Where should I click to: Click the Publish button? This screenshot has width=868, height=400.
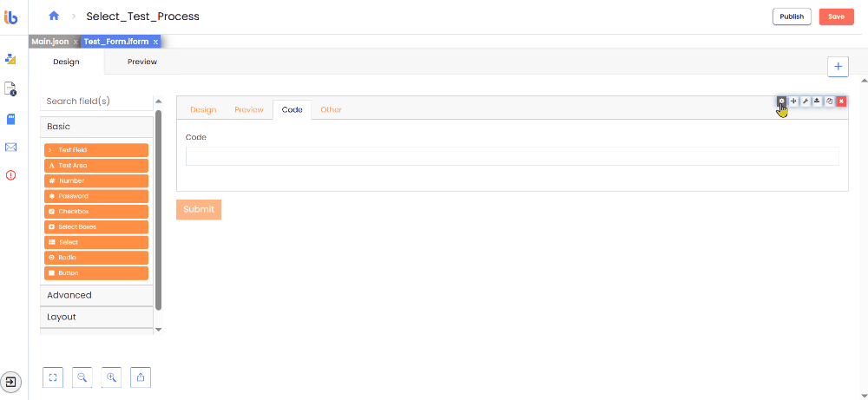(x=792, y=16)
